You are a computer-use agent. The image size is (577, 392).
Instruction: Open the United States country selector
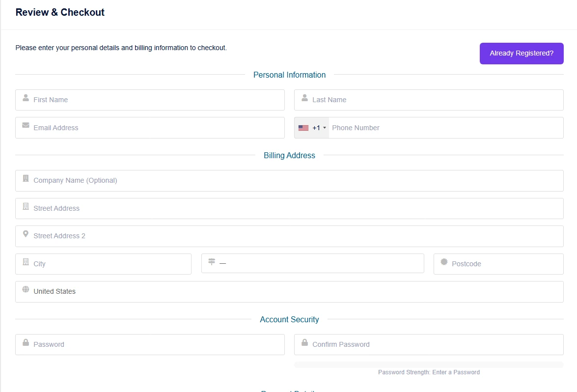pos(295,292)
